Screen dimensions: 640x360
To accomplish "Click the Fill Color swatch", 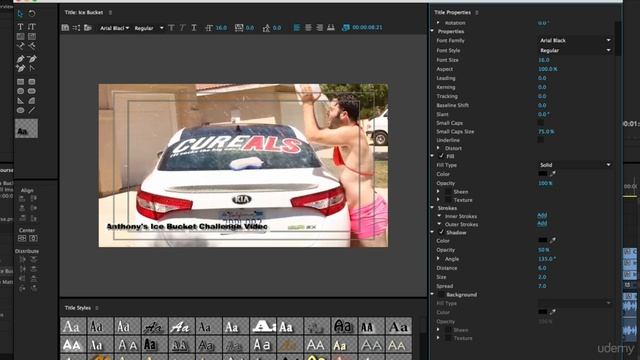I will (542, 173).
